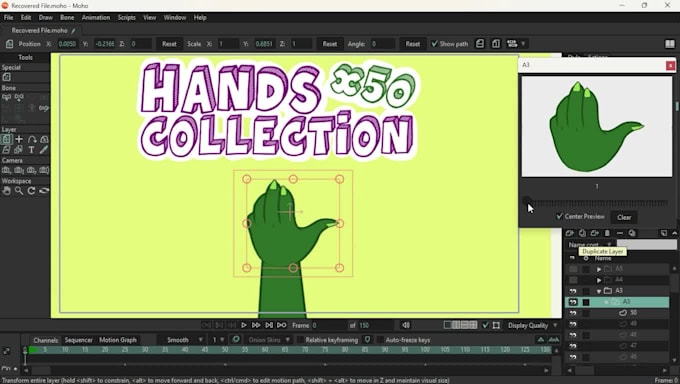This screenshot has width=680, height=384.
Task: Open the Smooth interpolation dropdown
Action: point(181,340)
